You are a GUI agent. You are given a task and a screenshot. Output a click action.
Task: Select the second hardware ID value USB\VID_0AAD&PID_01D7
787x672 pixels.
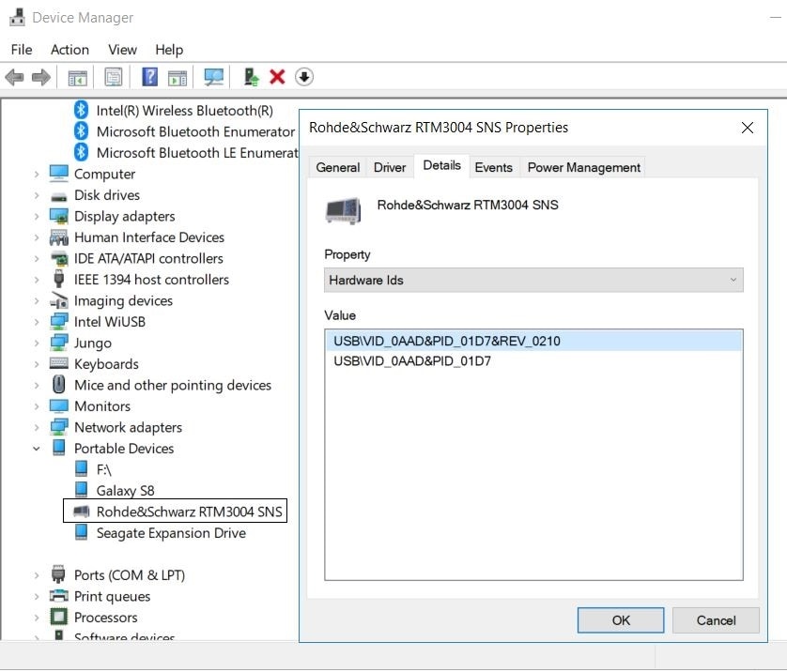pos(412,360)
